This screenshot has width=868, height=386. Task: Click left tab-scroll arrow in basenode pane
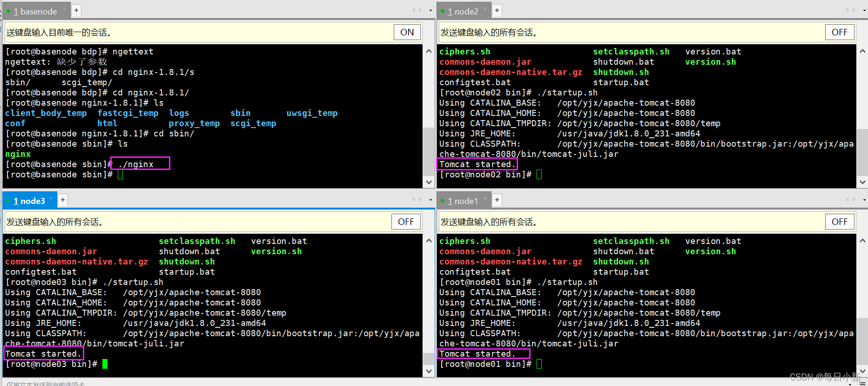(413, 10)
